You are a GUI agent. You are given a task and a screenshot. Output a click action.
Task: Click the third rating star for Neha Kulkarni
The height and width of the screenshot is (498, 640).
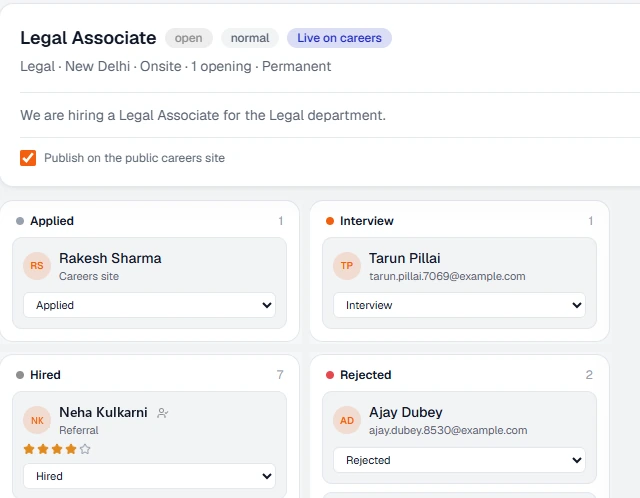click(57, 449)
